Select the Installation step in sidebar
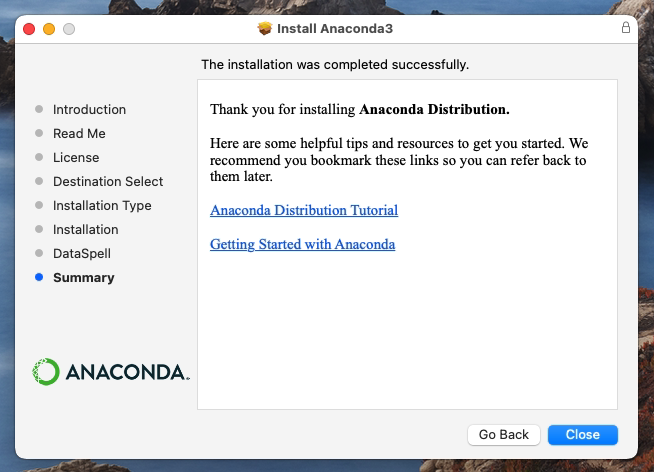This screenshot has height=472, width=654. [86, 229]
